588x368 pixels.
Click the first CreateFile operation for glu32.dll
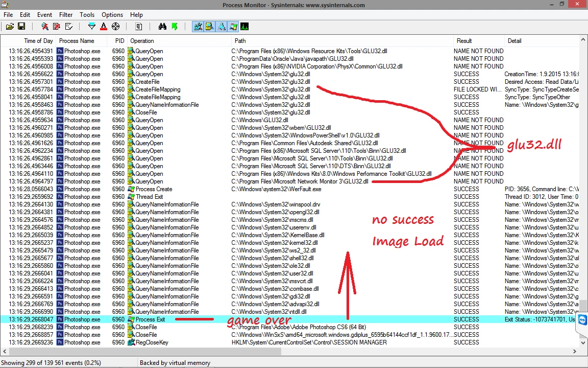[148, 81]
